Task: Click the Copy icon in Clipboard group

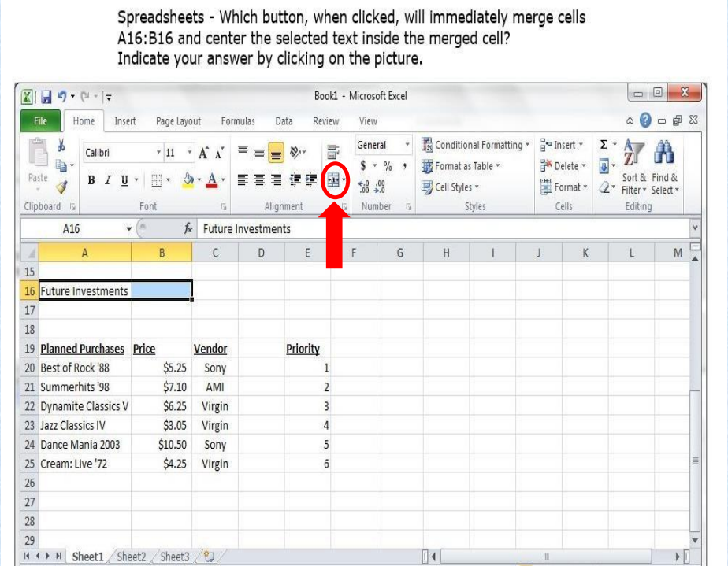Action: [x=61, y=165]
